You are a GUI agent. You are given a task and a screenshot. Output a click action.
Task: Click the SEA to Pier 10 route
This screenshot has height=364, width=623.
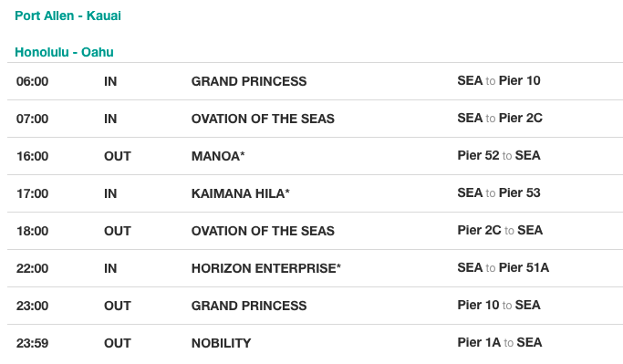click(x=499, y=80)
